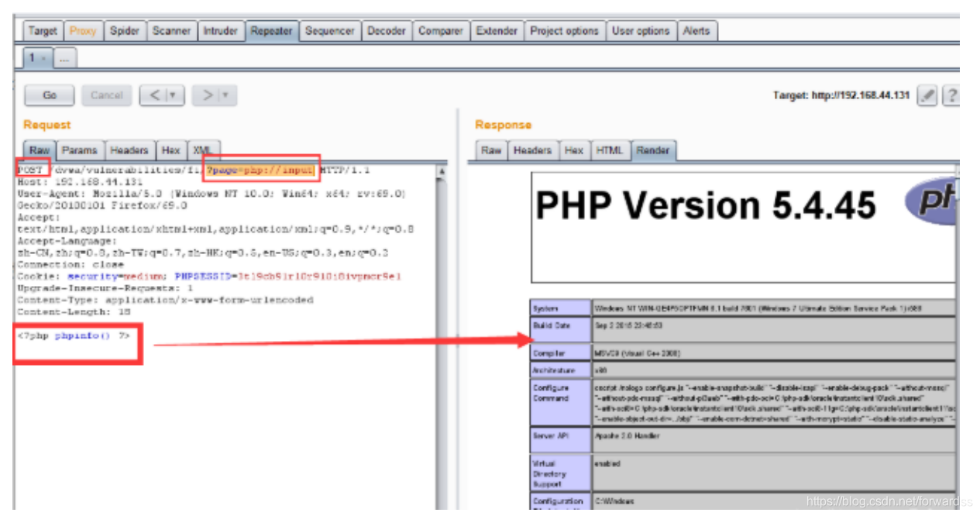This screenshot has height=516, width=980.
Task: Open the Target tab
Action: click(x=43, y=31)
